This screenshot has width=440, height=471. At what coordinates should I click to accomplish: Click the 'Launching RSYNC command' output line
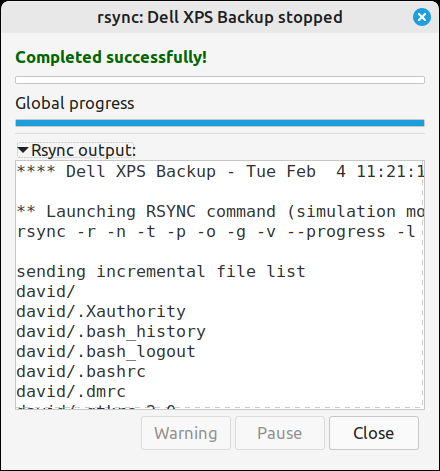tap(220, 212)
